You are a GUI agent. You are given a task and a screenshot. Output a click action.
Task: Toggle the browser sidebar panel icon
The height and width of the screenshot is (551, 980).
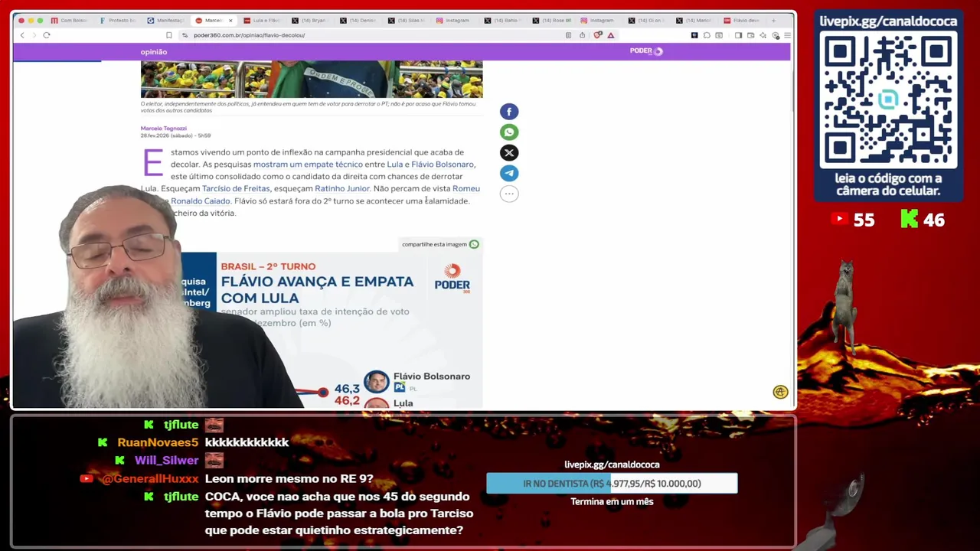(738, 35)
